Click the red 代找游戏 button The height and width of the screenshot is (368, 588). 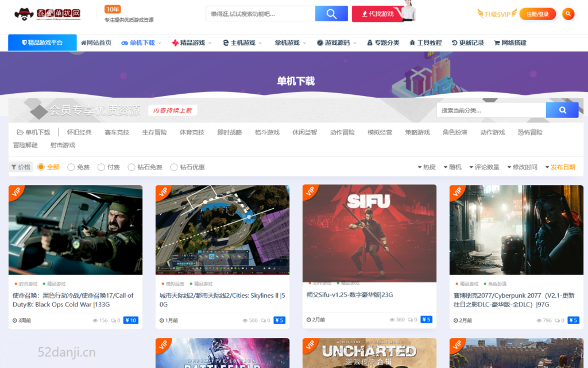(378, 14)
